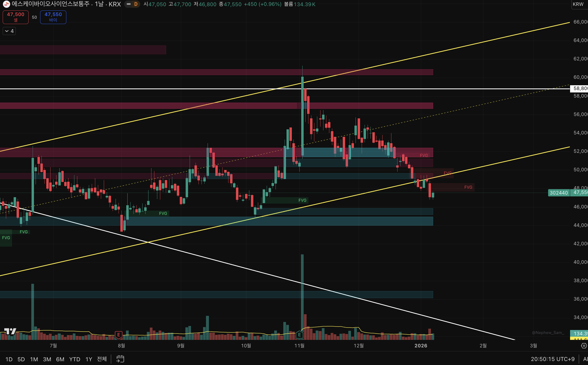
Task: Click the current price label 47,550 on axis
Action: click(x=579, y=193)
